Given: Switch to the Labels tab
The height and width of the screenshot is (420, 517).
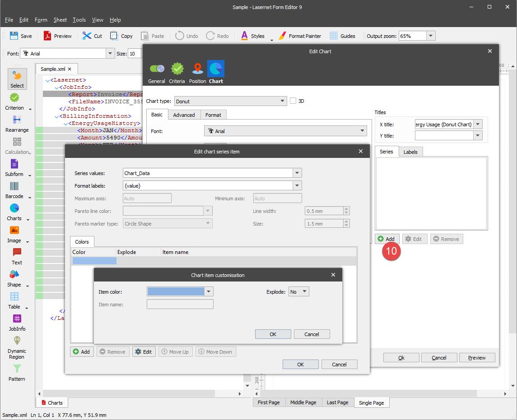Looking at the screenshot, I should point(410,152).
